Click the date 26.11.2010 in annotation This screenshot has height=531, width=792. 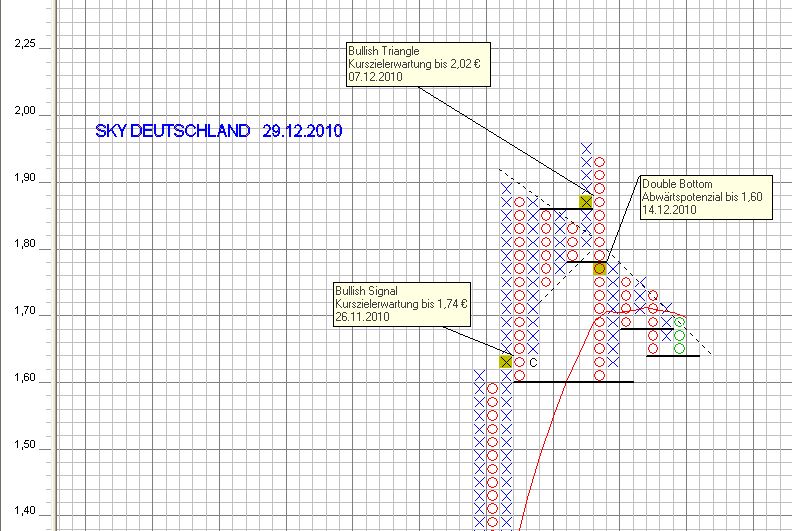[362, 317]
